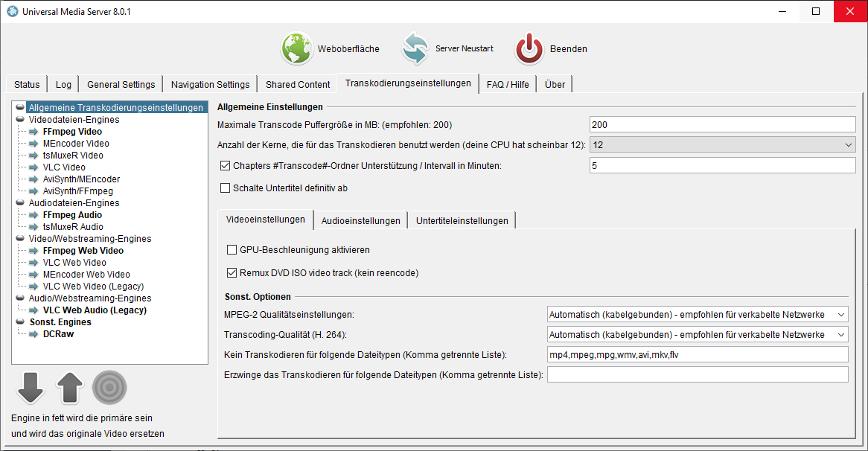
Task: Select FFmpeg Video in the engine tree
Action: (x=72, y=132)
